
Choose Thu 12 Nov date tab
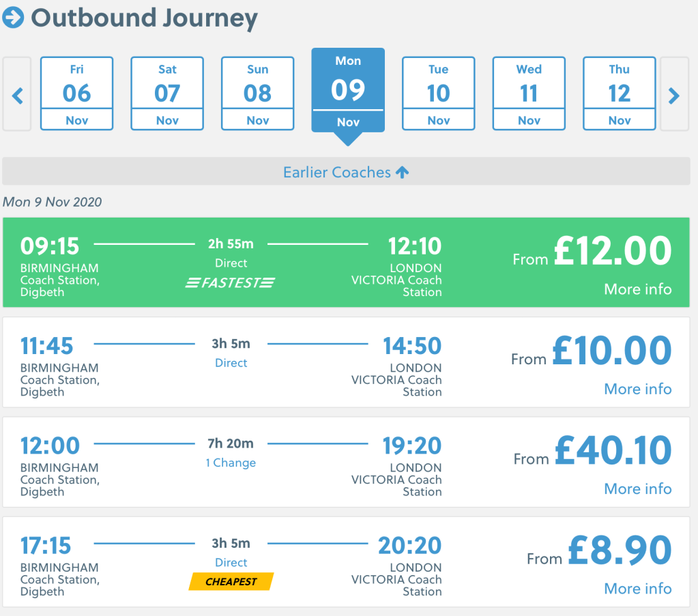coord(619,93)
